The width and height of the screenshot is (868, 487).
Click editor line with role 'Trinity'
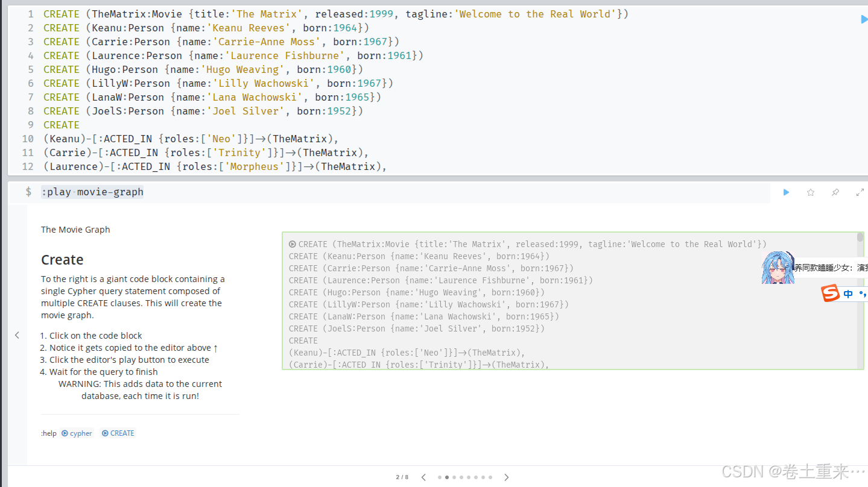tap(206, 152)
